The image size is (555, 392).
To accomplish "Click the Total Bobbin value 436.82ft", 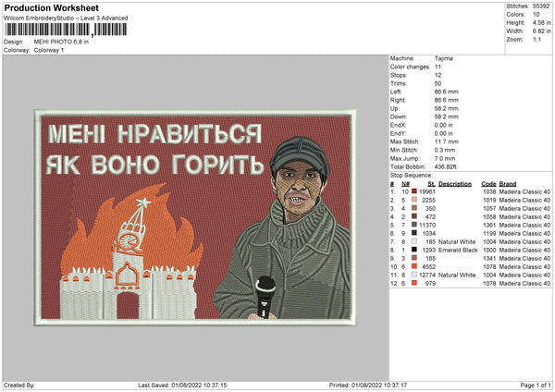I will (x=445, y=166).
